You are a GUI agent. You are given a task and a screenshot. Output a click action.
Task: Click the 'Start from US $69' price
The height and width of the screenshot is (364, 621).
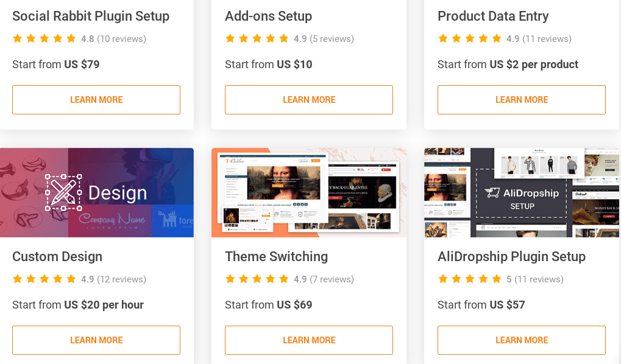pyautogui.click(x=269, y=305)
